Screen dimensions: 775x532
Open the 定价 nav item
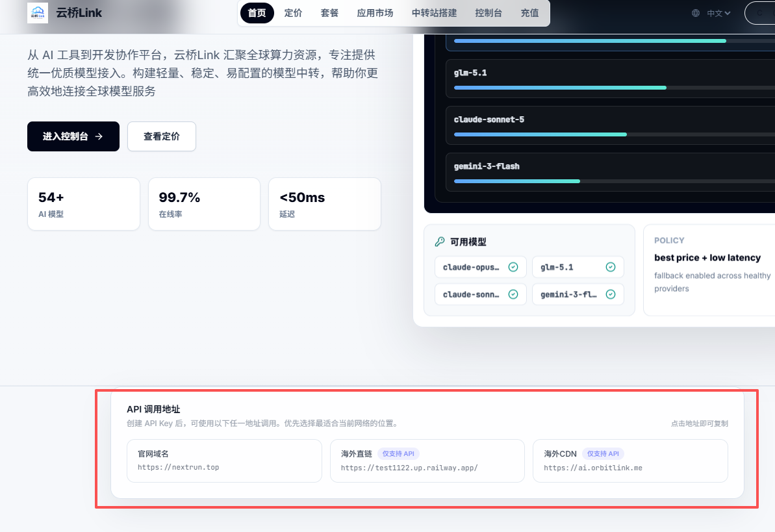point(293,13)
